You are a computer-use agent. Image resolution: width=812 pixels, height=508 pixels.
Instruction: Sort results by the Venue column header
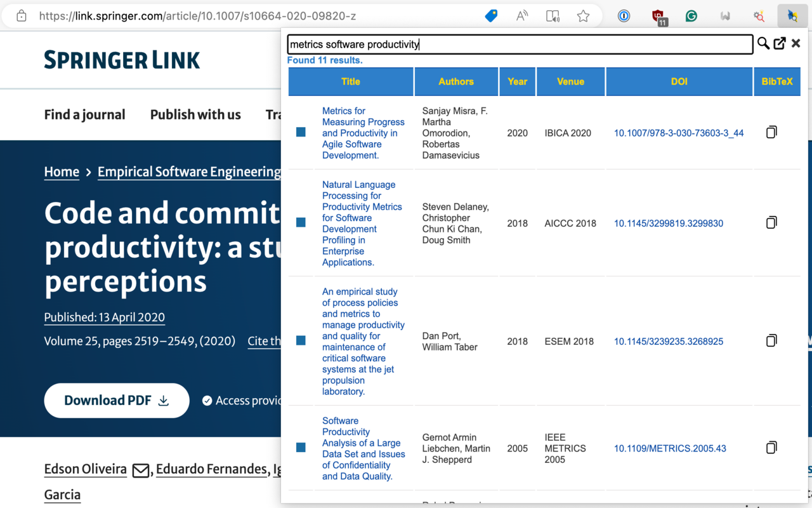[x=570, y=81]
